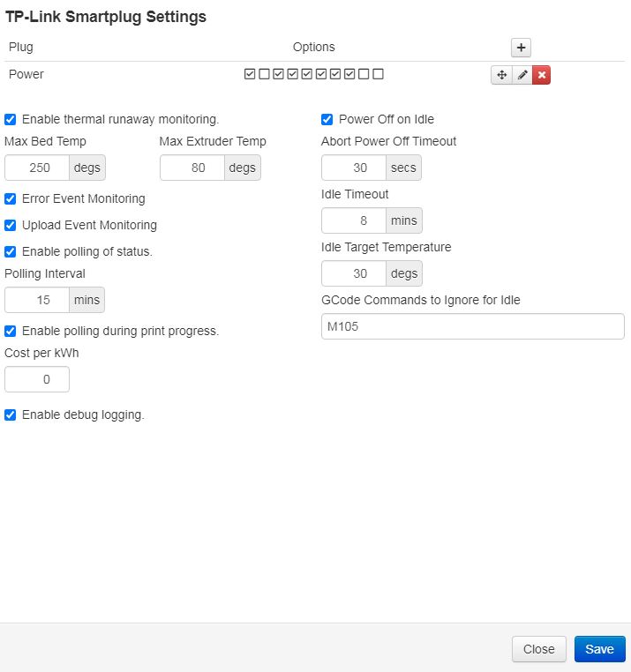
Task: Click the Cost per kWh label
Action: point(41,353)
